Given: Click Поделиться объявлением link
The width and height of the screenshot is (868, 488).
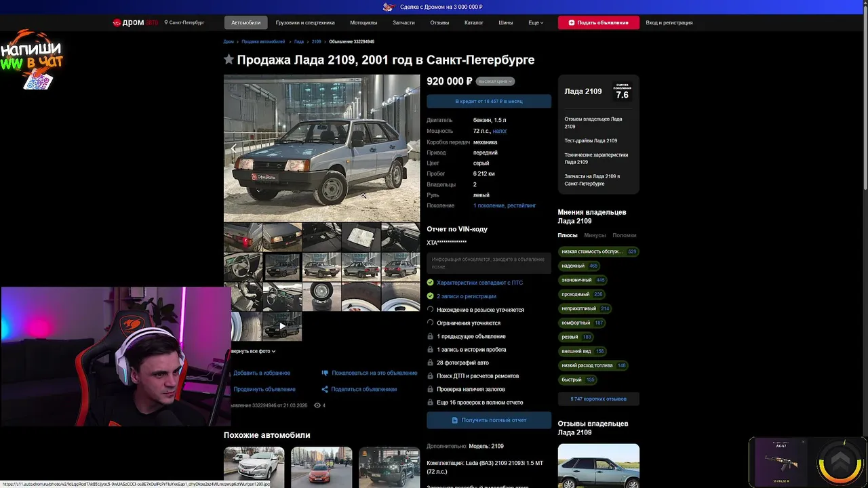Looking at the screenshot, I should 364,389.
